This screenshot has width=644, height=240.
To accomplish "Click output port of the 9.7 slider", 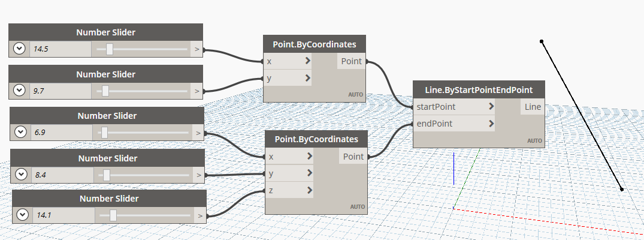I will [x=196, y=91].
